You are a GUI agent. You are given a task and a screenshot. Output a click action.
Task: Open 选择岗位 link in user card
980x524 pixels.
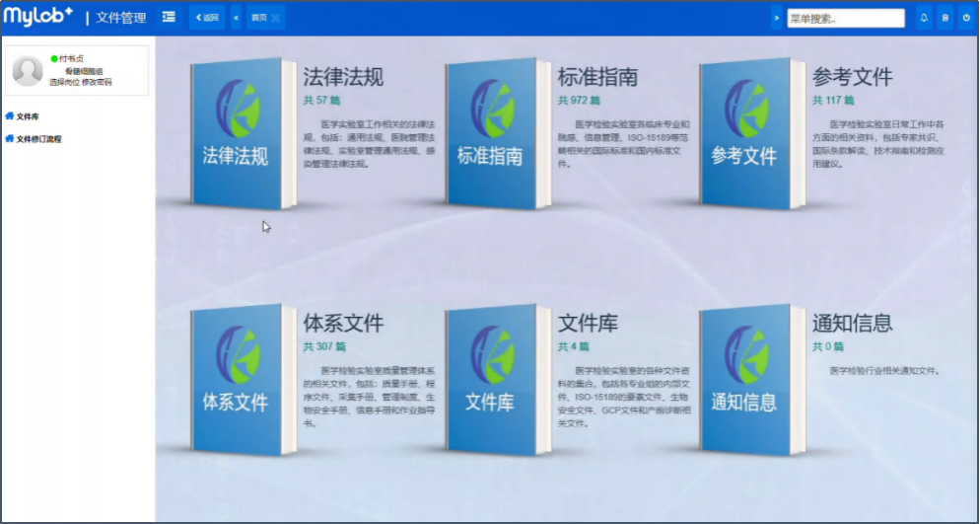[64, 82]
